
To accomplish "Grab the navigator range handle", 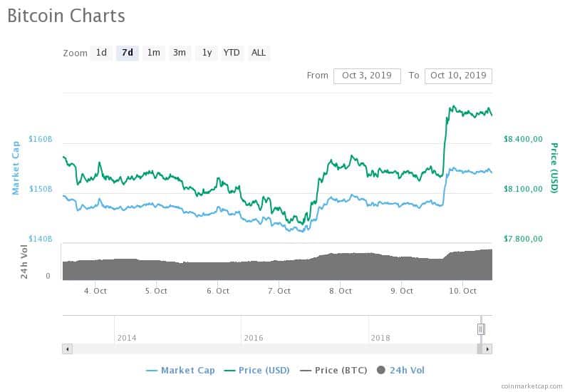I will (481, 329).
